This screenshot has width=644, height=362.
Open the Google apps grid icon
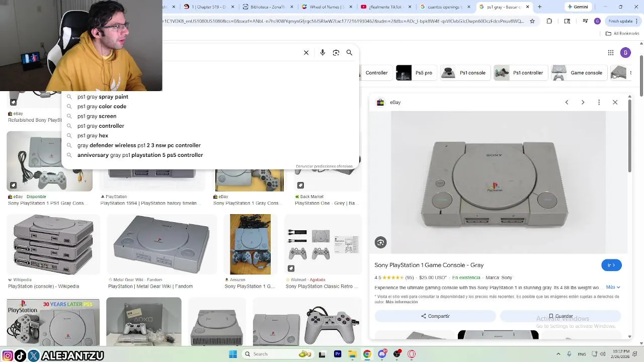click(611, 53)
